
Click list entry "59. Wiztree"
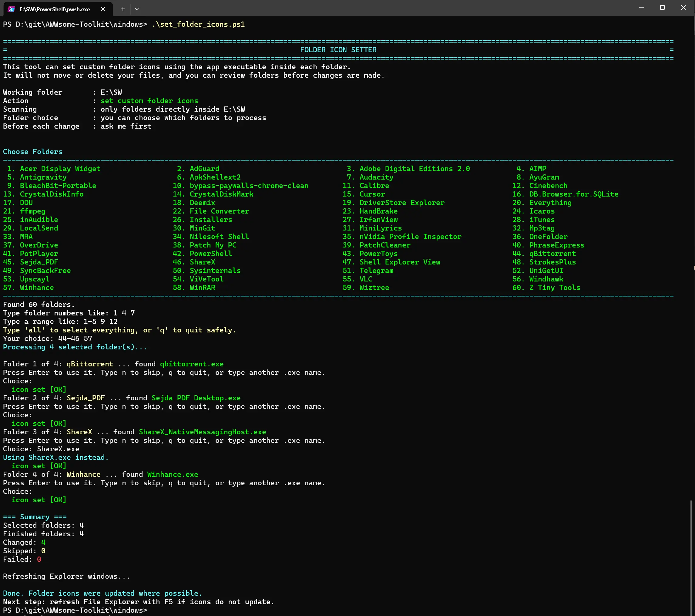click(x=366, y=288)
